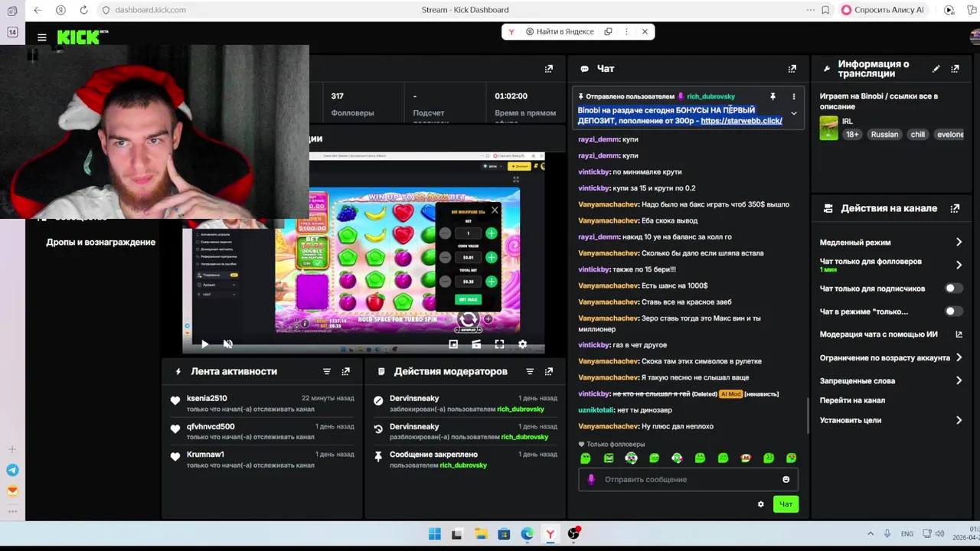Pop out the Чат panel

tap(792, 69)
